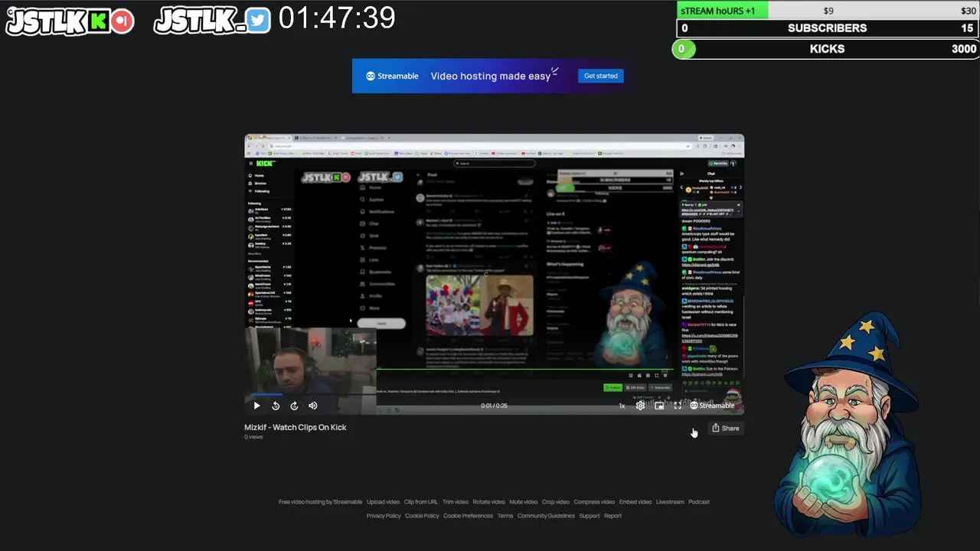Open Community Guidelines

546,516
